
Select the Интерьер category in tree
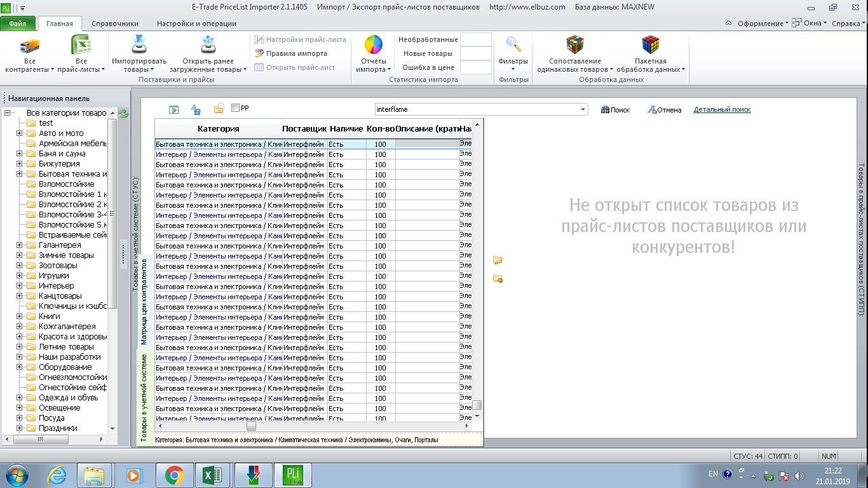click(56, 286)
